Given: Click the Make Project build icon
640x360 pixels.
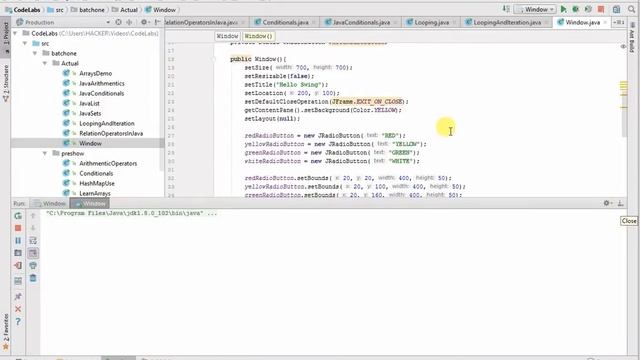Looking at the screenshot, I should (x=506, y=9).
